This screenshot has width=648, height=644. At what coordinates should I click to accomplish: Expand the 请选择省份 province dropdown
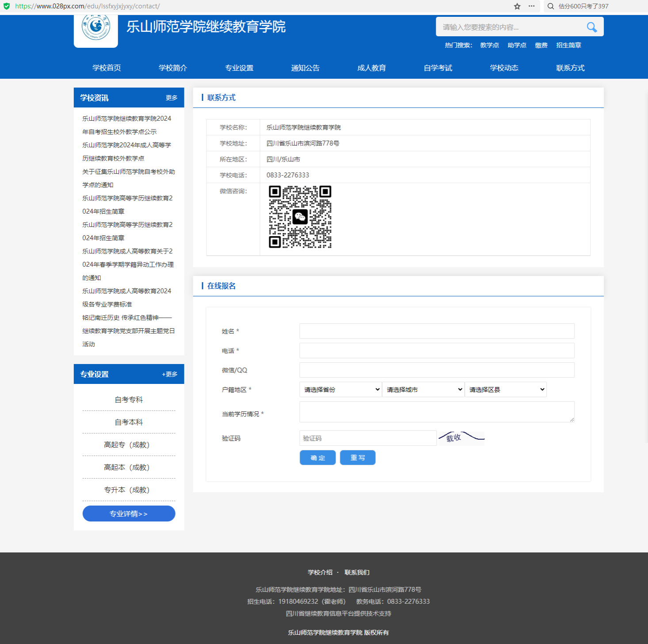340,390
